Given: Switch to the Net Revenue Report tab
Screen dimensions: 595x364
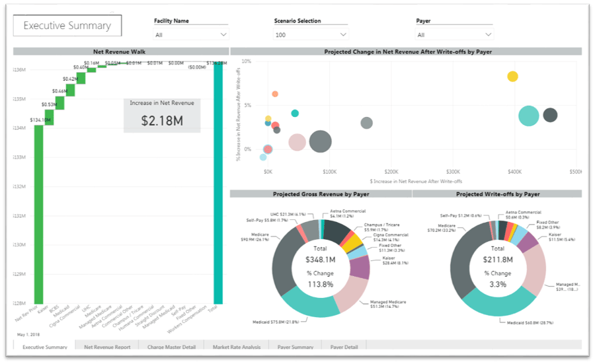Looking at the screenshot, I should tap(107, 346).
